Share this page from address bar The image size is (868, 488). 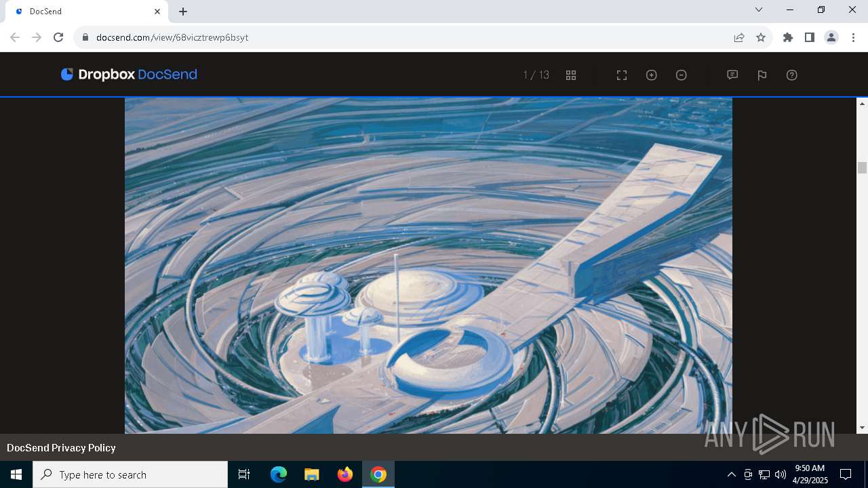coord(739,37)
